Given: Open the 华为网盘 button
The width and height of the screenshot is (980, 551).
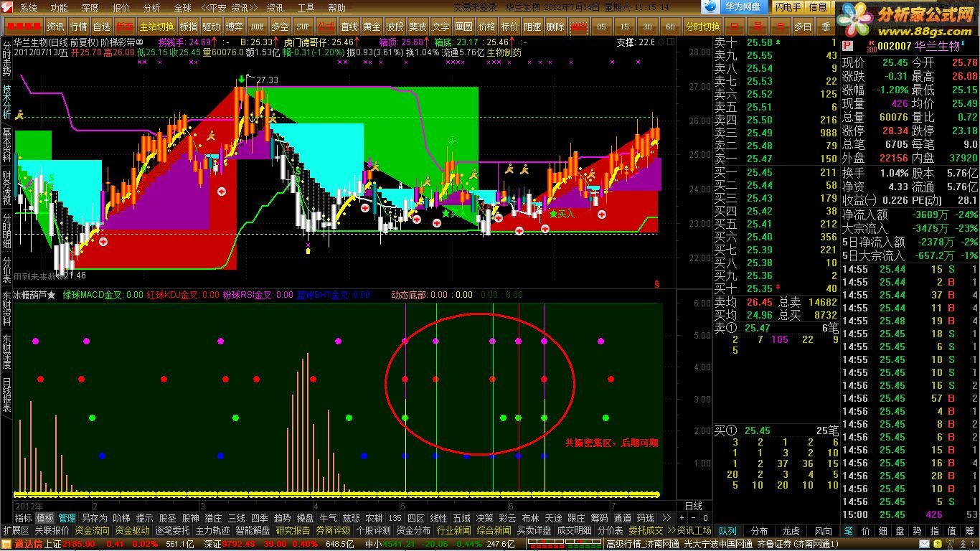Looking at the screenshot, I should 734,7.
